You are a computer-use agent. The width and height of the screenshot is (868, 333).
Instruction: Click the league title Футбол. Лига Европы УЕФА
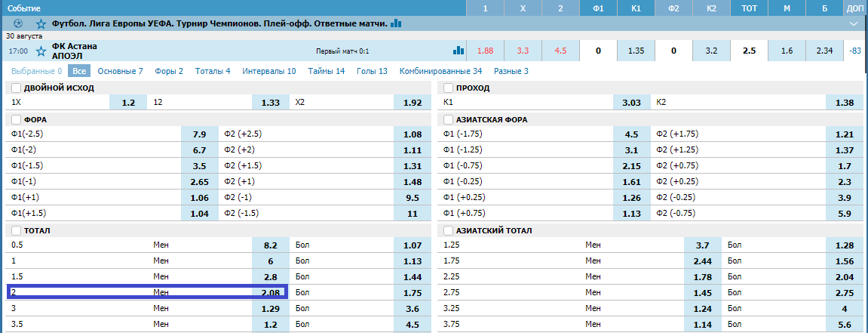point(219,24)
